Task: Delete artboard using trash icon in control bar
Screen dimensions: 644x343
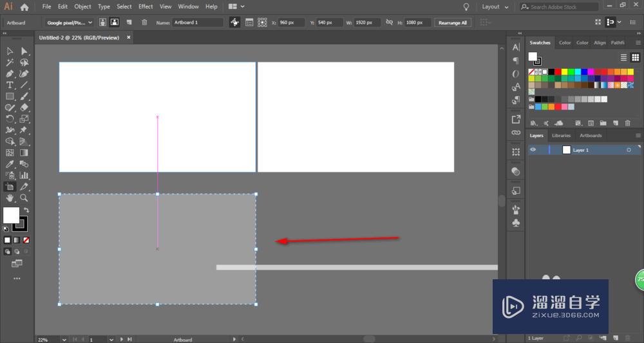Action: (144, 23)
